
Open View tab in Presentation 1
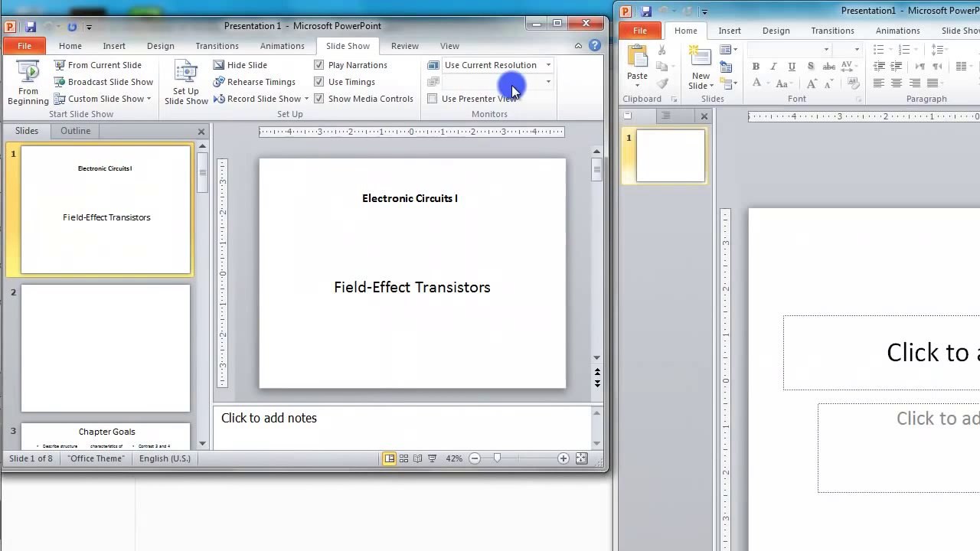click(449, 46)
